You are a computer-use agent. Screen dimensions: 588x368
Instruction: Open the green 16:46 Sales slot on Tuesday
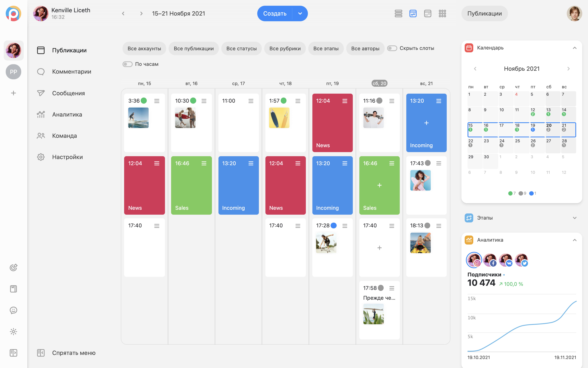point(192,185)
